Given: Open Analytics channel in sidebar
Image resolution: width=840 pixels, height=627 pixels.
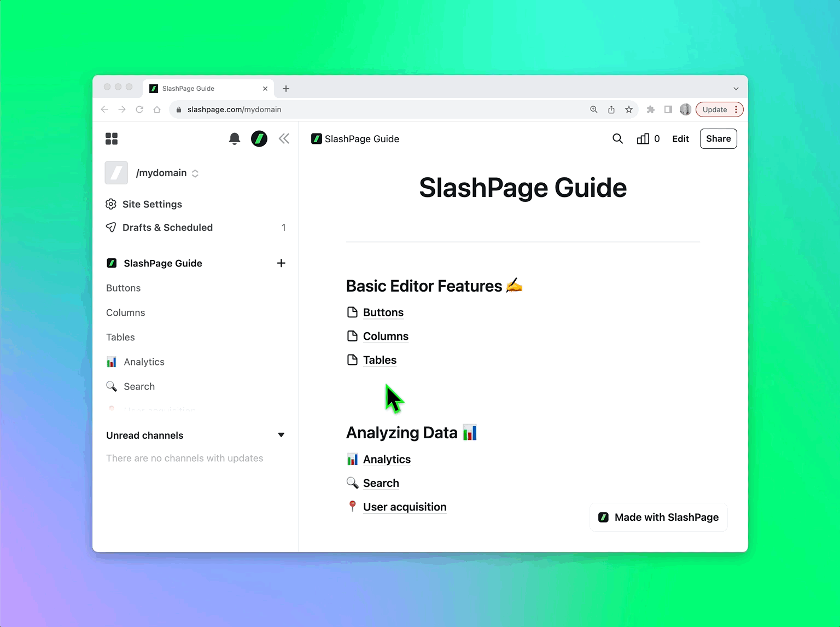Looking at the screenshot, I should (144, 362).
